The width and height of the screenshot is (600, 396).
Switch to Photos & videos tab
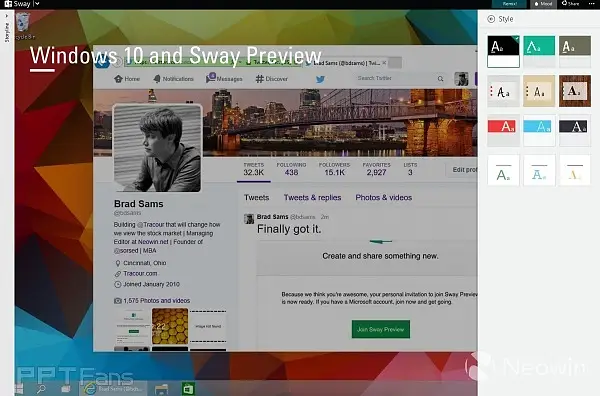[x=383, y=197]
